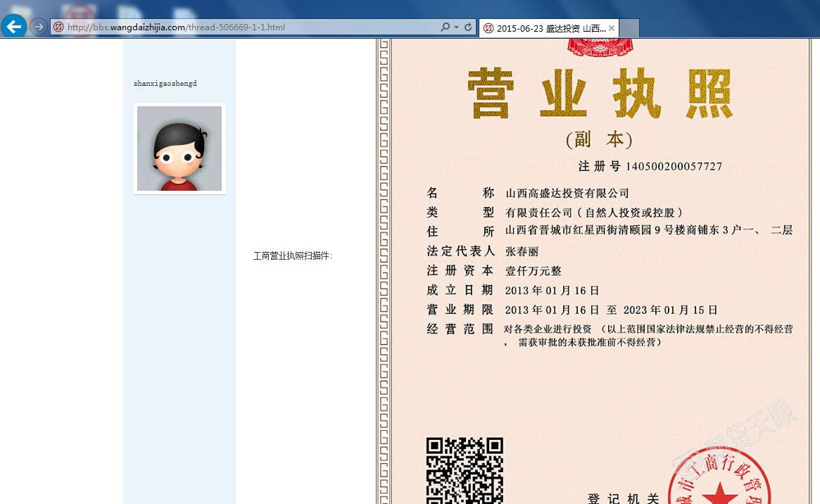Click the cartoon user avatar picture
The width and height of the screenshot is (820, 504).
179,149
